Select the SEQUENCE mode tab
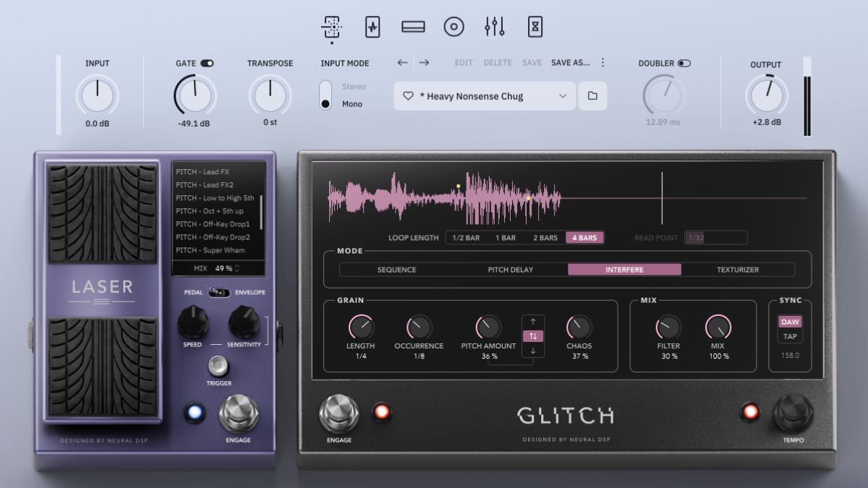Screen dimensions: 868x488 [397, 270]
